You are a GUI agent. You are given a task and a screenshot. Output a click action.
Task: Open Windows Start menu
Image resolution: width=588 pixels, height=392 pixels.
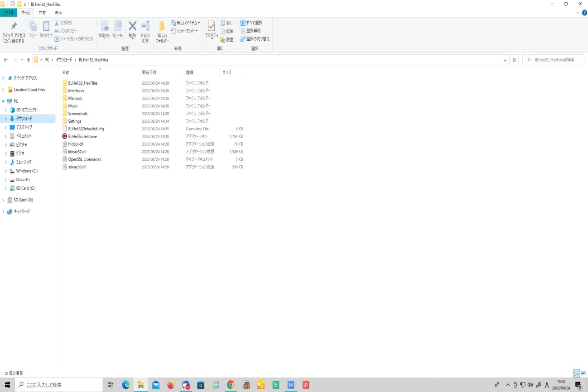click(x=8, y=385)
